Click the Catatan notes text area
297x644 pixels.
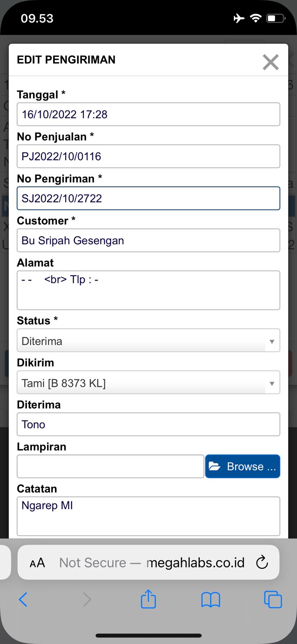pyautogui.click(x=148, y=516)
